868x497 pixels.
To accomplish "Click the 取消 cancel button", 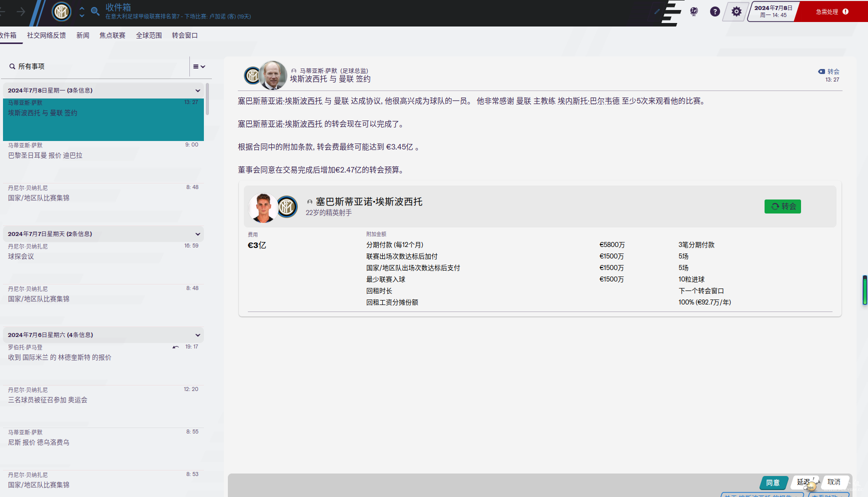I will coord(835,482).
